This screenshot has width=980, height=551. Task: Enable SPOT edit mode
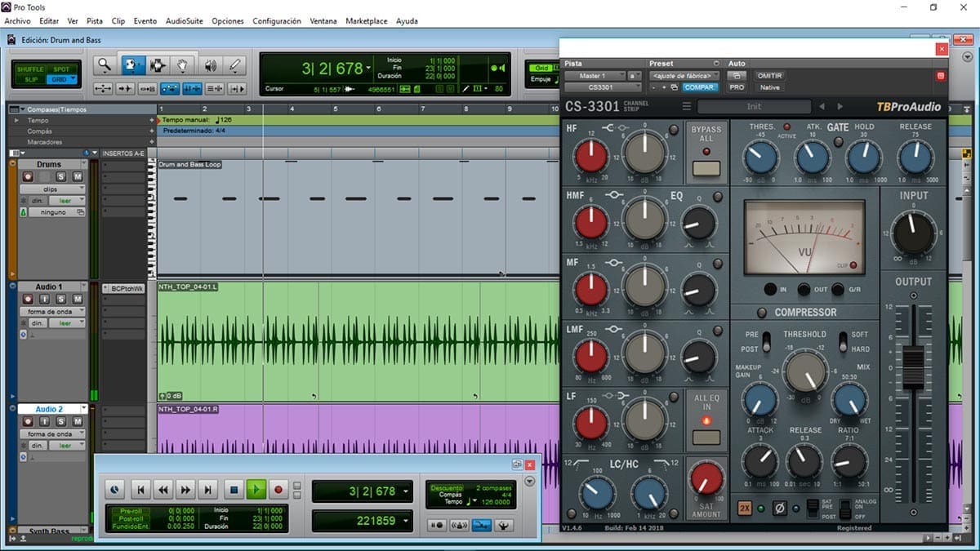click(x=62, y=69)
